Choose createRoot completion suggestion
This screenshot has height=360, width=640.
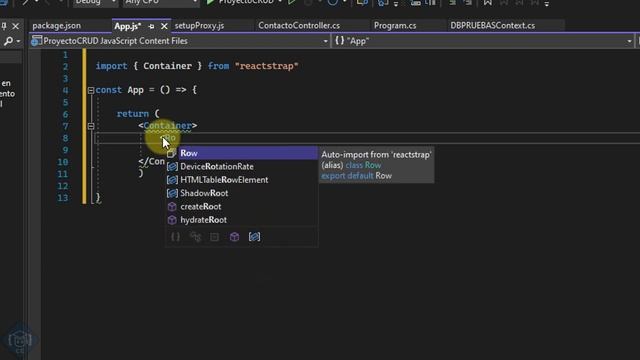click(x=242, y=207)
